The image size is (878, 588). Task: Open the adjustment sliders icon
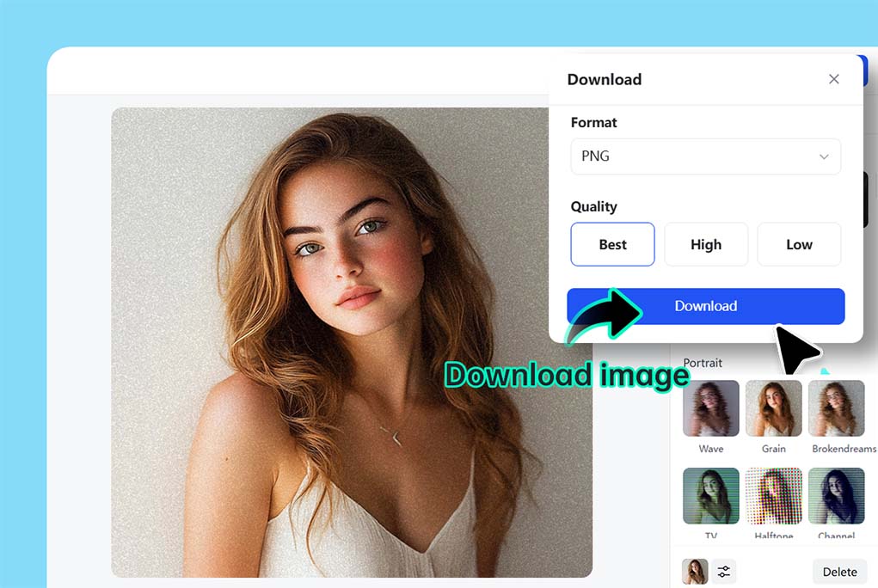(723, 572)
